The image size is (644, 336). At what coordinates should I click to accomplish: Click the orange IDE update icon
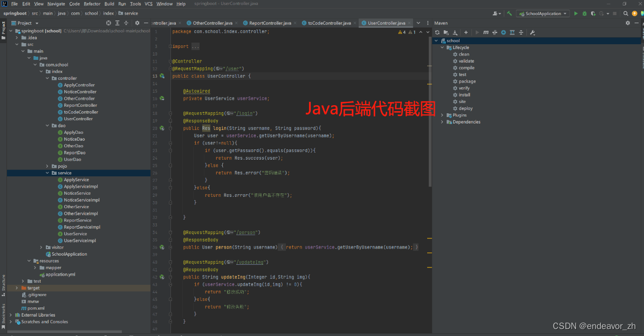pyautogui.click(x=634, y=13)
